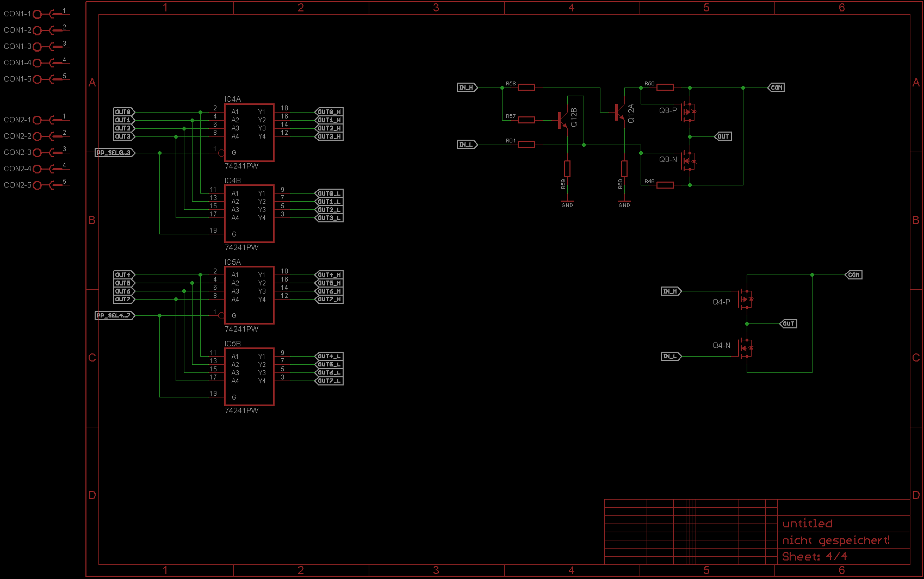Select the IN_H label at Q4-P gate
The width and height of the screenshot is (924, 579).
[x=671, y=291]
